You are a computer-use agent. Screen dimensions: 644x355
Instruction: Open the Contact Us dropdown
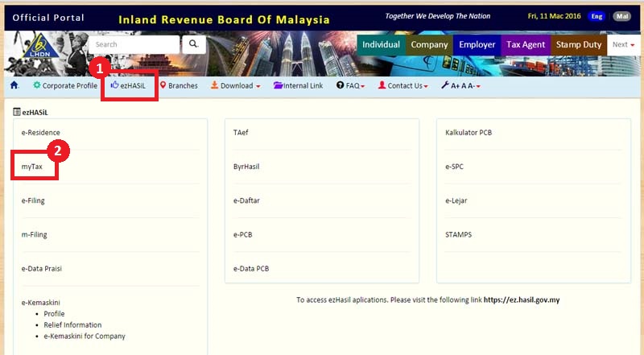426,86
